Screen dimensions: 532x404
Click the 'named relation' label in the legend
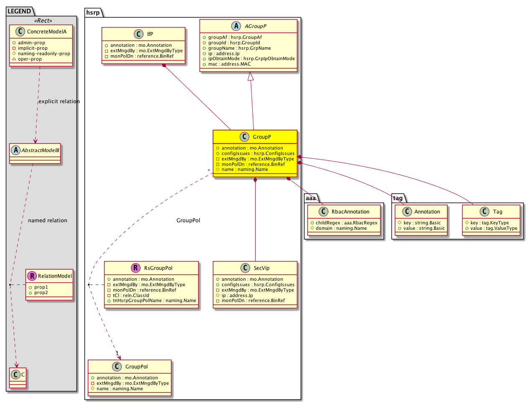click(x=47, y=221)
